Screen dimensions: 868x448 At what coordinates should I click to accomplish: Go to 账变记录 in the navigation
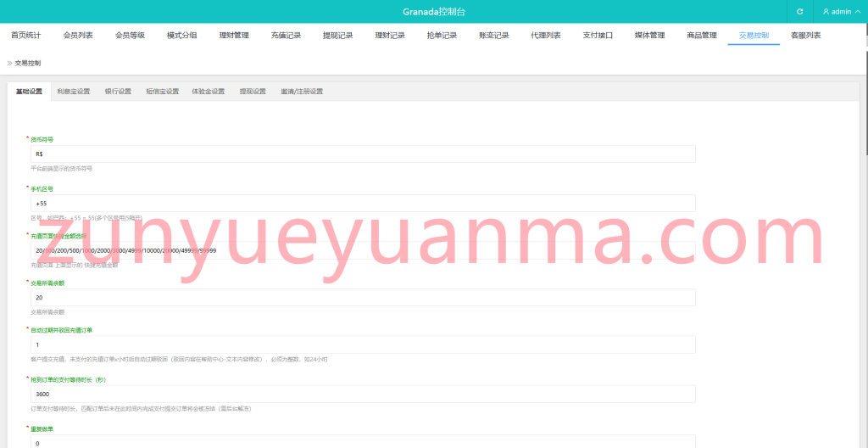point(494,36)
